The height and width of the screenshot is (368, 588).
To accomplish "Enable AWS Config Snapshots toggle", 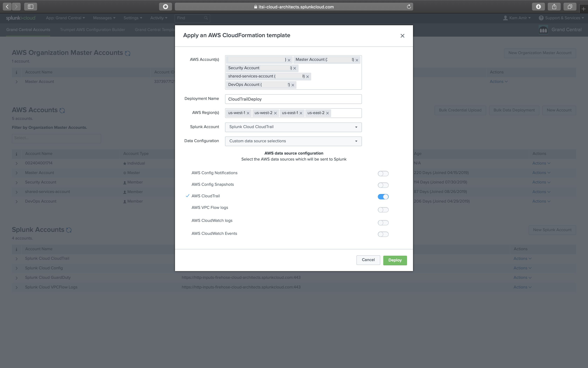I will tap(383, 185).
